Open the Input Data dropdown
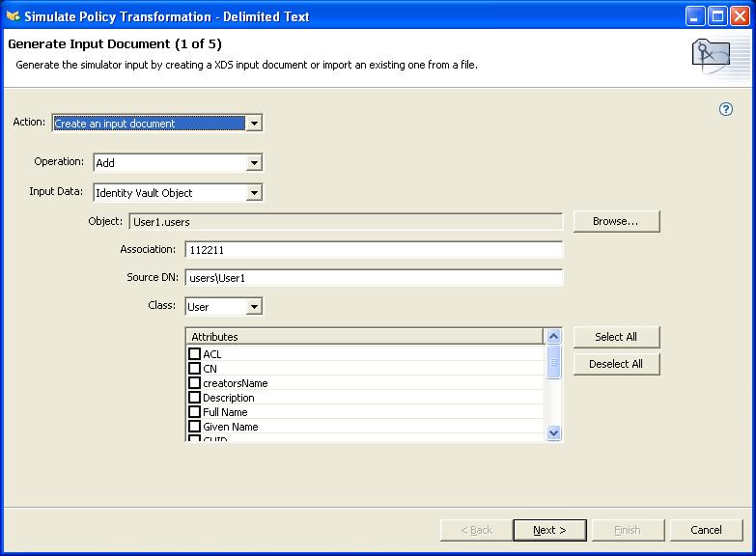 (254, 193)
